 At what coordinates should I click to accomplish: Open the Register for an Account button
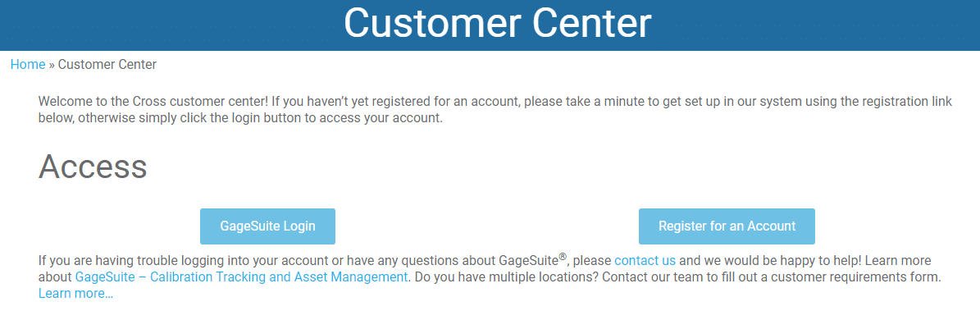point(727,226)
